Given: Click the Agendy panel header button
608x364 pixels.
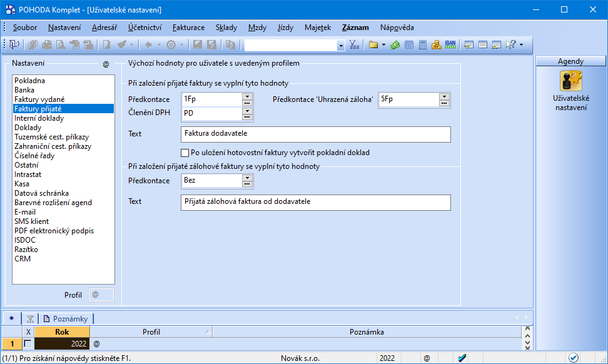Looking at the screenshot, I should 570,61.
